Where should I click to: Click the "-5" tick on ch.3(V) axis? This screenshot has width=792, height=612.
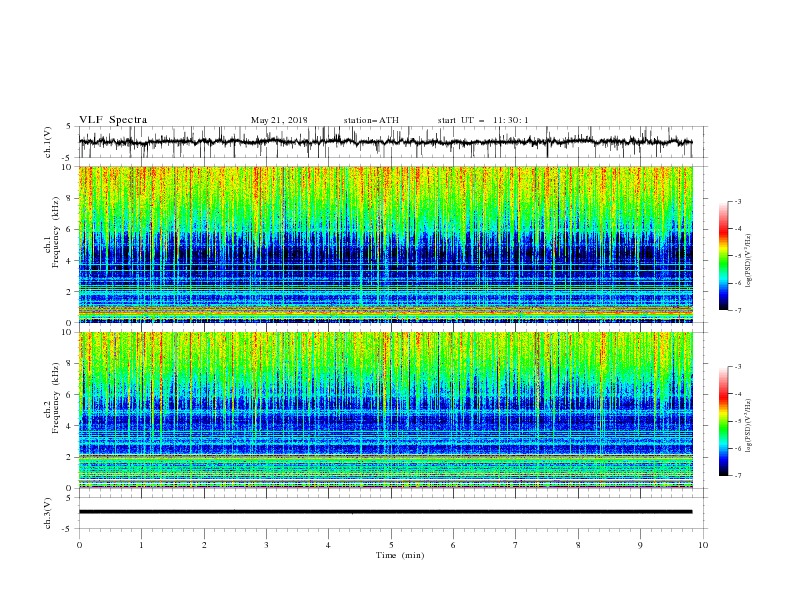click(x=68, y=529)
